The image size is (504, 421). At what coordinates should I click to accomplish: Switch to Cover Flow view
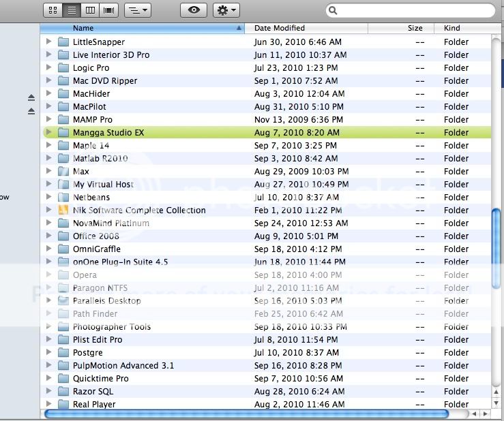click(109, 10)
